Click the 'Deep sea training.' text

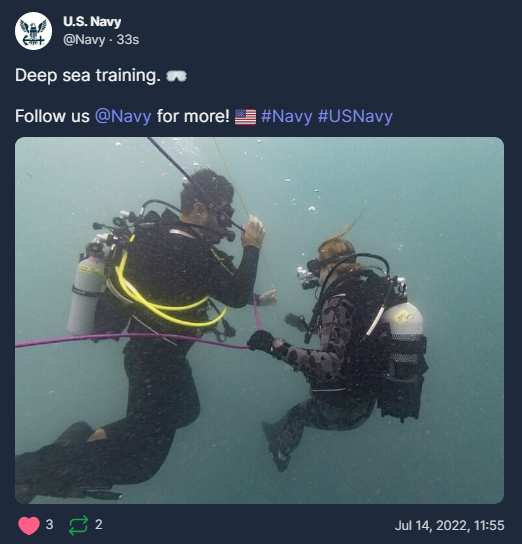click(88, 75)
